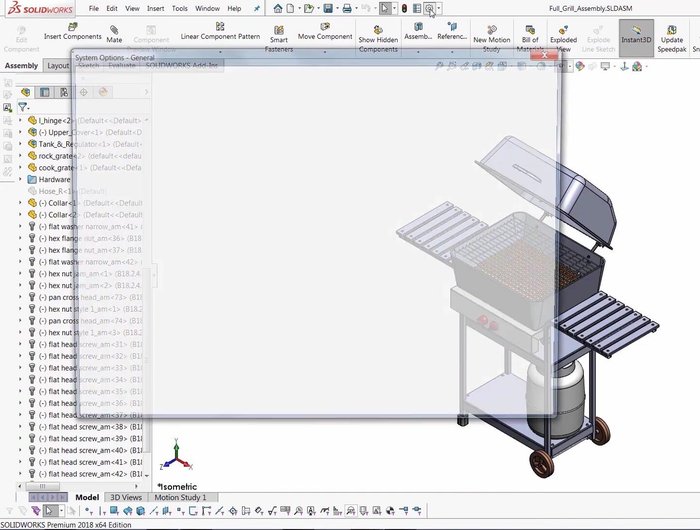Click the Update Speedpak icon
Screen dimensions: 700x530
pyautogui.click(x=672, y=35)
